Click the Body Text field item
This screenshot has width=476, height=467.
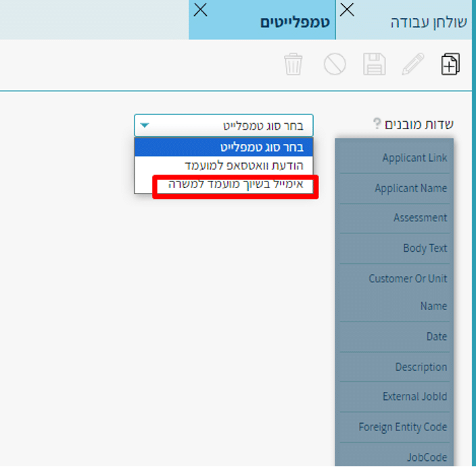coord(425,248)
